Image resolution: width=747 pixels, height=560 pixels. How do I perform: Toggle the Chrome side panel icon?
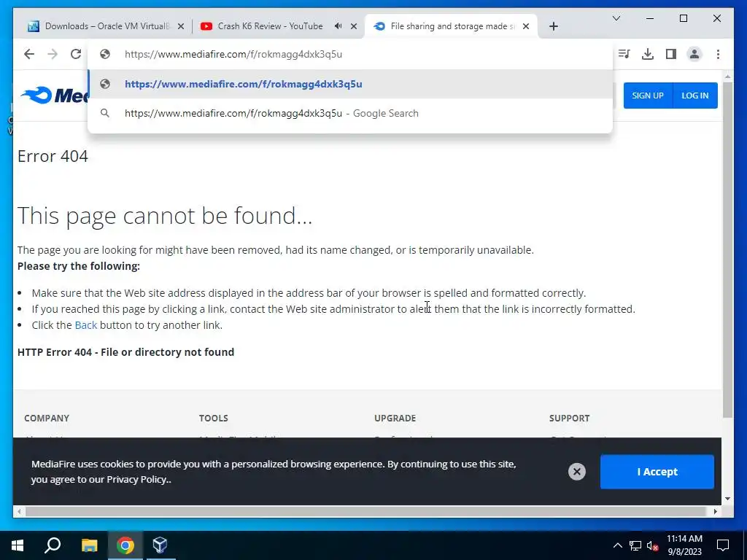click(x=671, y=54)
